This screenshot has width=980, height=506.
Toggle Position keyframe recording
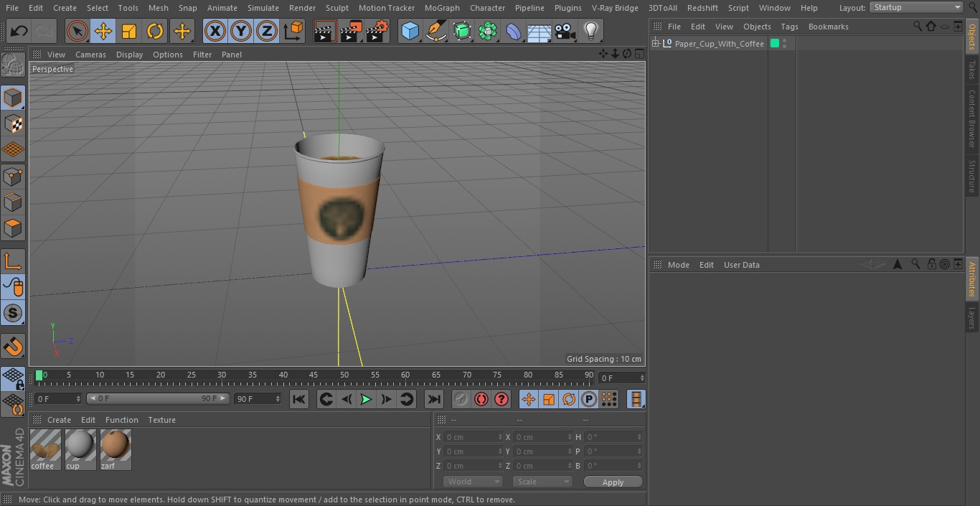pos(529,399)
